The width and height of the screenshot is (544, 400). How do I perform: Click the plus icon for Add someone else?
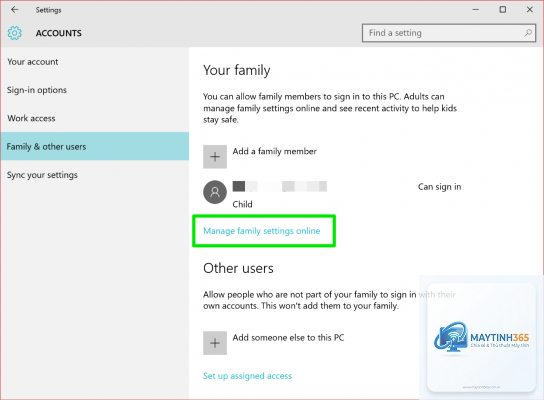pos(215,343)
